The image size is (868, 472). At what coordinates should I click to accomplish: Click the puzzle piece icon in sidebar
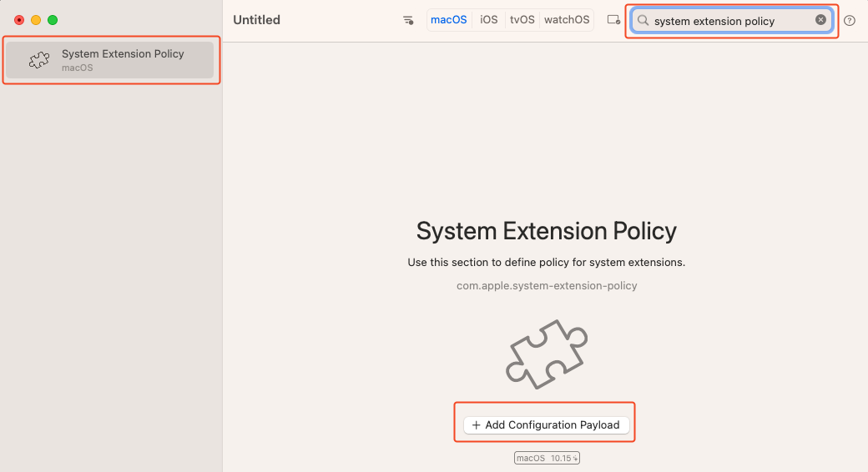pyautogui.click(x=38, y=60)
